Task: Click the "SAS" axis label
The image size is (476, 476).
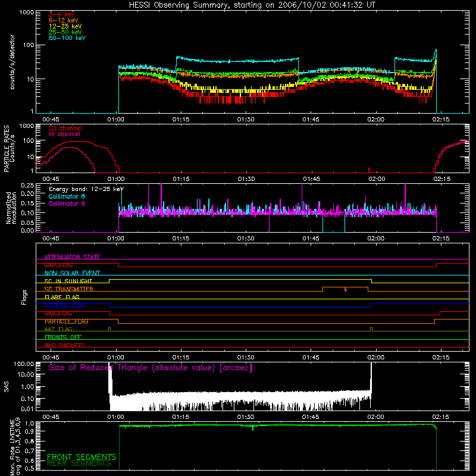Action: tap(7, 387)
